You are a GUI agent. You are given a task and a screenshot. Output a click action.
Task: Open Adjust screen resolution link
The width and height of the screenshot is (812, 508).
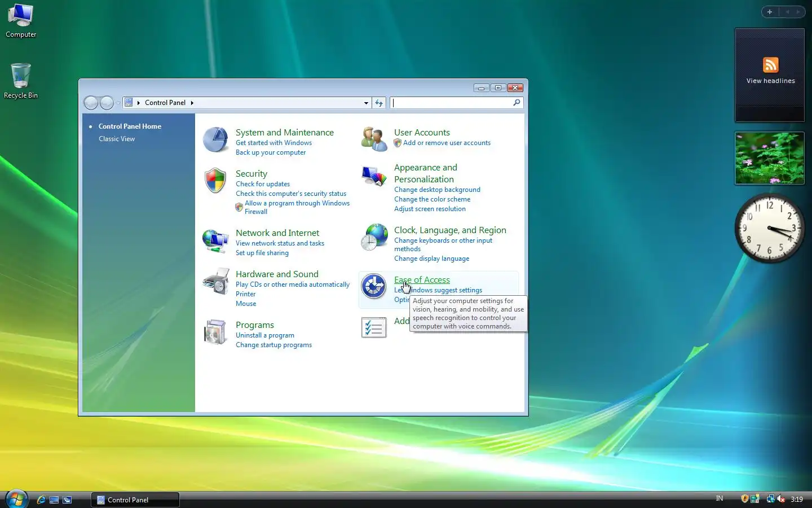[x=430, y=209]
